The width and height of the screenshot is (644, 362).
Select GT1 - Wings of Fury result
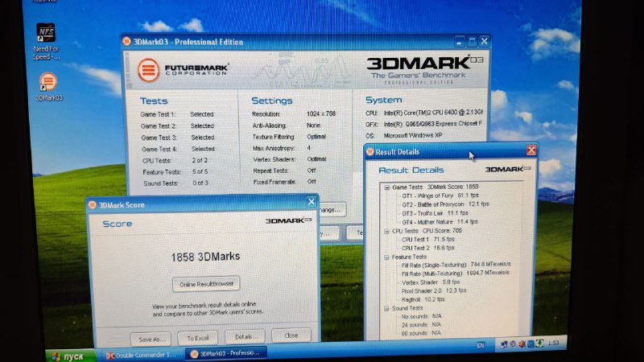tap(440, 195)
